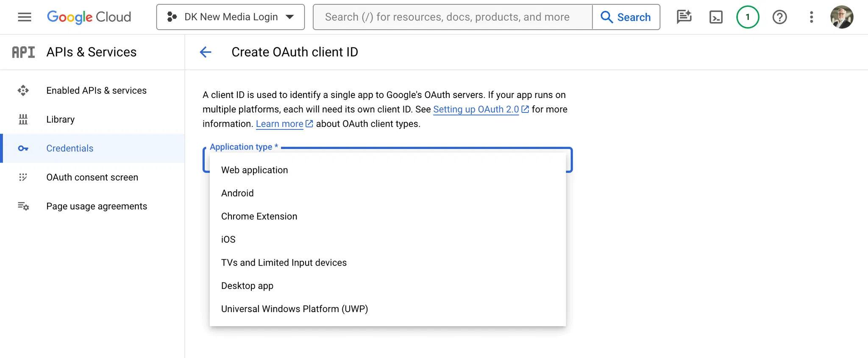Open the Library sidebar item
Viewport: 868px width, 358px height.
coord(60,119)
